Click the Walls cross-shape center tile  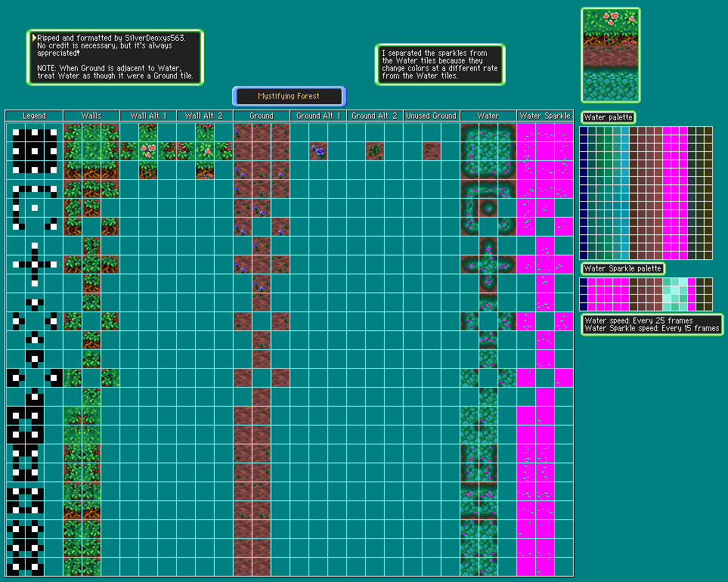pyautogui.click(x=91, y=265)
